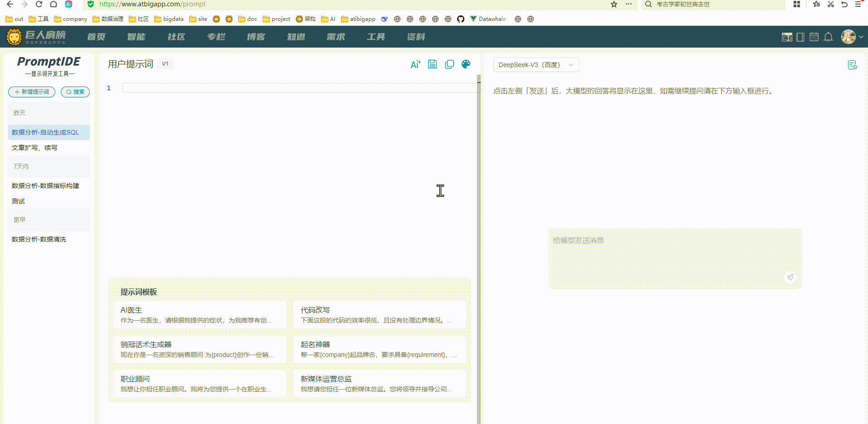Select the AI prompt generation icon
Viewport: 868px width, 424px height.
tap(415, 64)
